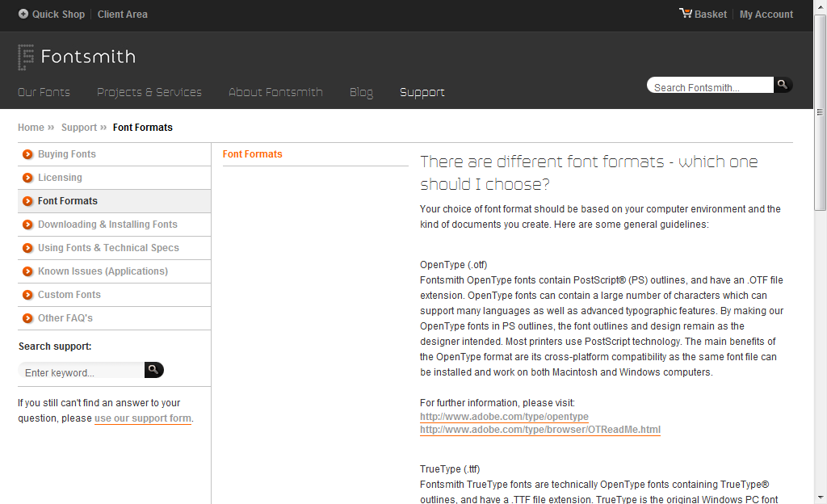Click the header search magnifier button
This screenshot has height=504, width=827.
[783, 84]
